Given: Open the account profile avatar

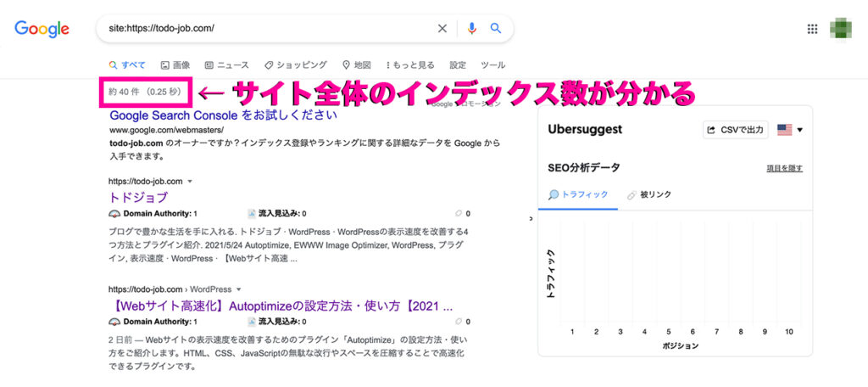Looking at the screenshot, I should pyautogui.click(x=840, y=30).
